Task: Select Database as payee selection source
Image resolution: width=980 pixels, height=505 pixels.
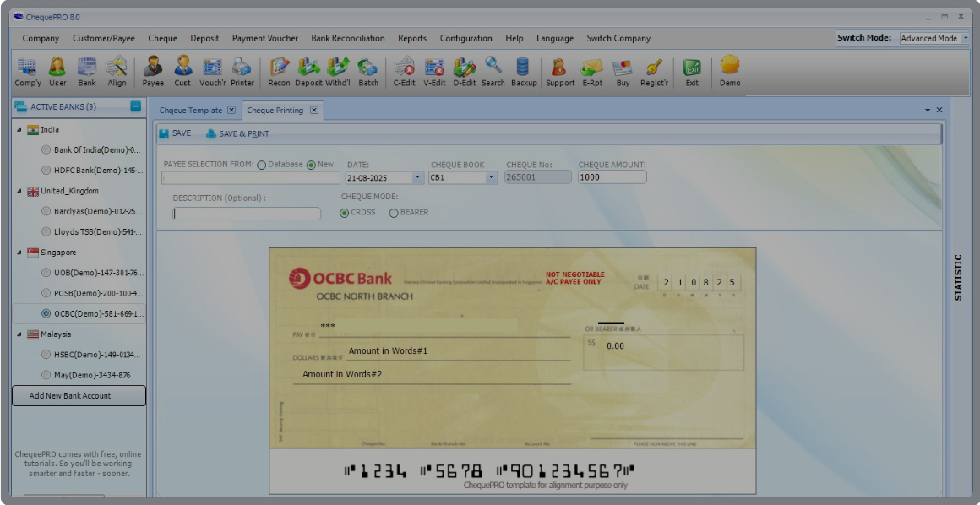Action: 261,165
